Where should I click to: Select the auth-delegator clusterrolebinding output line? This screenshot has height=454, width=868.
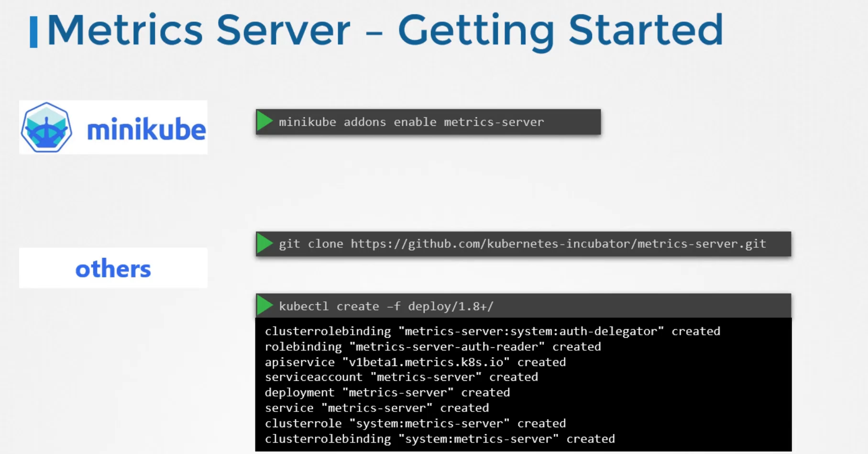click(492, 331)
